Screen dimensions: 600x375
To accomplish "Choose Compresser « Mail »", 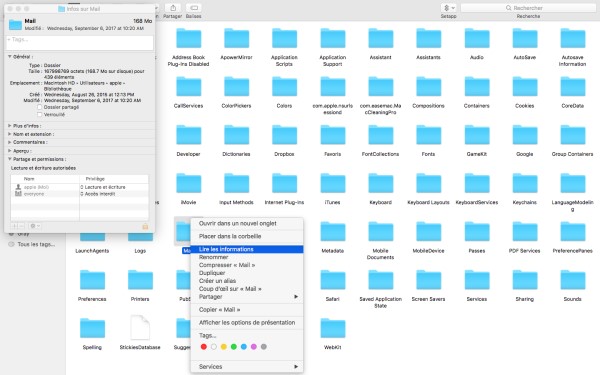I will [247, 265].
